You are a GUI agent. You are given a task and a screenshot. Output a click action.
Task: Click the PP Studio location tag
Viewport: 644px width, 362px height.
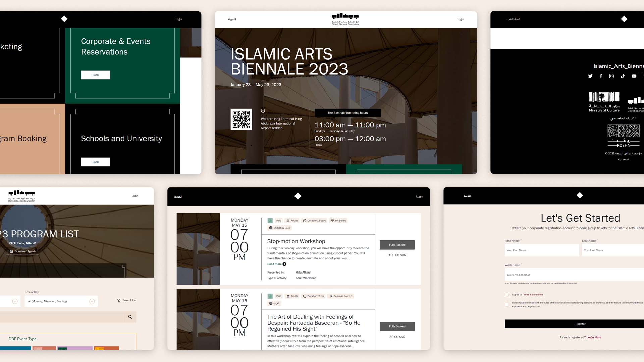point(339,221)
